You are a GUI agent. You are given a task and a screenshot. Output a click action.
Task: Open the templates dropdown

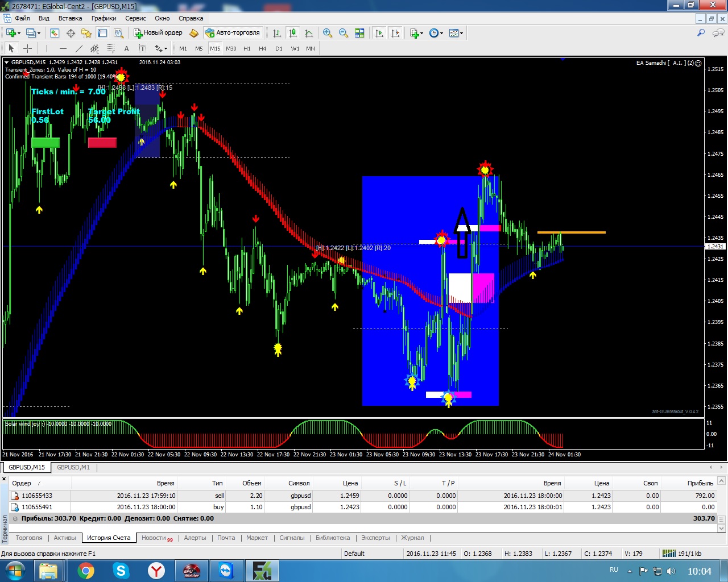(456, 33)
